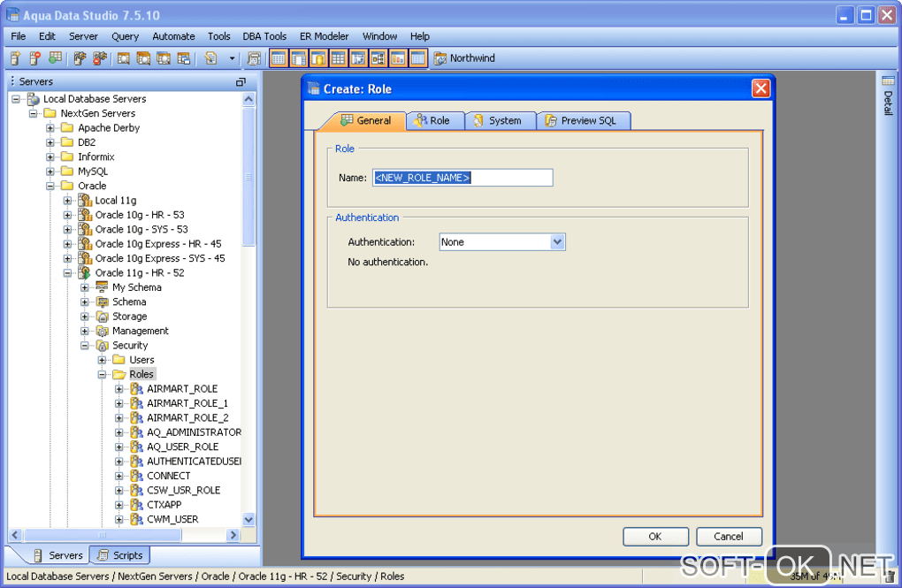The height and width of the screenshot is (588, 902).
Task: Switch to the Role tab in dialog
Action: 435,121
